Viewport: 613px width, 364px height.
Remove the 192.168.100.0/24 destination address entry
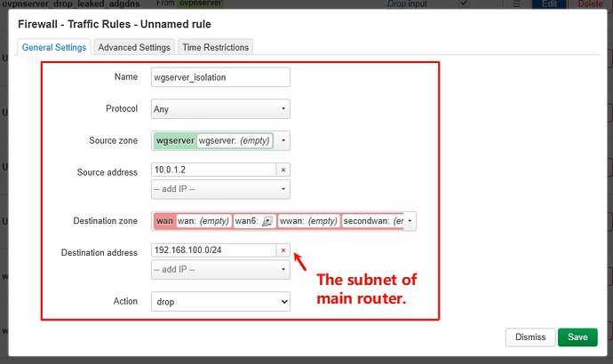click(283, 251)
